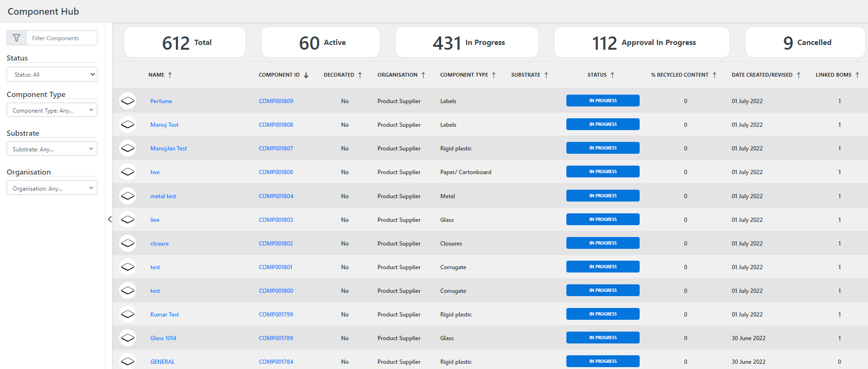The width and height of the screenshot is (868, 369).
Task: Click Component ID descending sort arrow
Action: tap(306, 75)
